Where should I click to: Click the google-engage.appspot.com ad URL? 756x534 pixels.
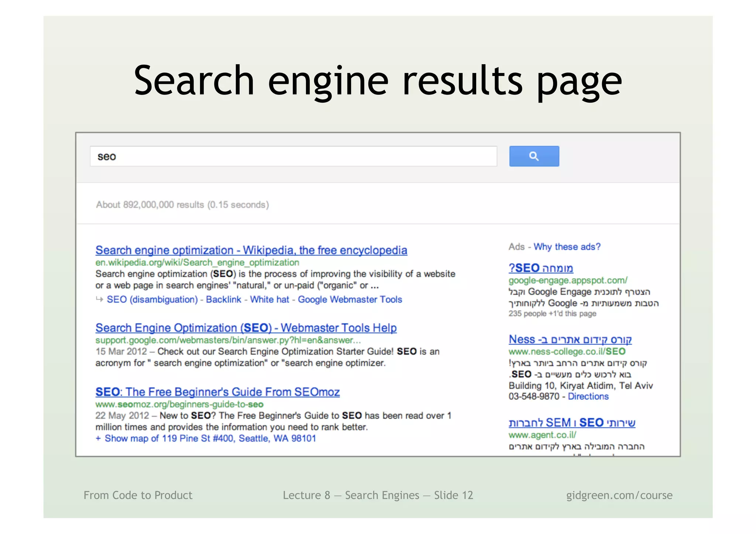click(x=568, y=280)
